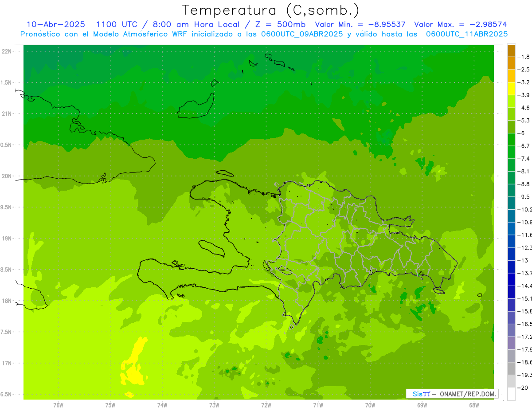Click the -6.7 colorbar value
Screen dimensions: 532x411
tap(524, 146)
